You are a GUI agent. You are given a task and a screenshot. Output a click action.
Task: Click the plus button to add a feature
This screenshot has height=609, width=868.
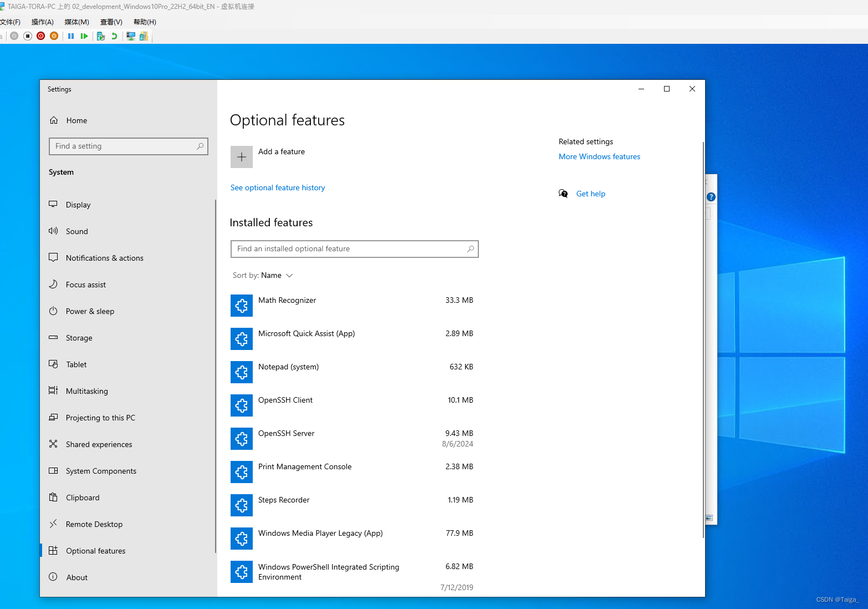tap(242, 157)
